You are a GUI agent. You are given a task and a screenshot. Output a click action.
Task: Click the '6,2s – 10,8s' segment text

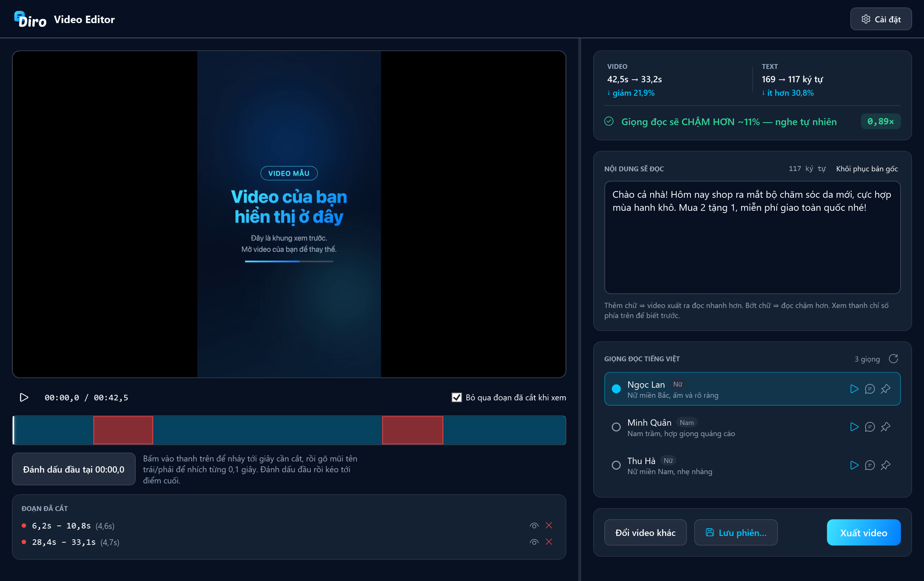[x=61, y=526]
